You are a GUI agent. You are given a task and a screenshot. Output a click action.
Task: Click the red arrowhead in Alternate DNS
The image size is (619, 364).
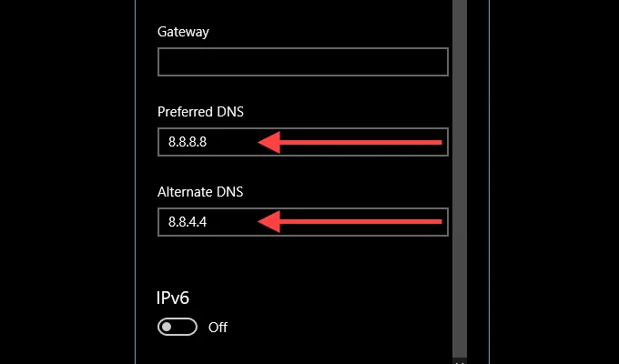pyautogui.click(x=269, y=222)
